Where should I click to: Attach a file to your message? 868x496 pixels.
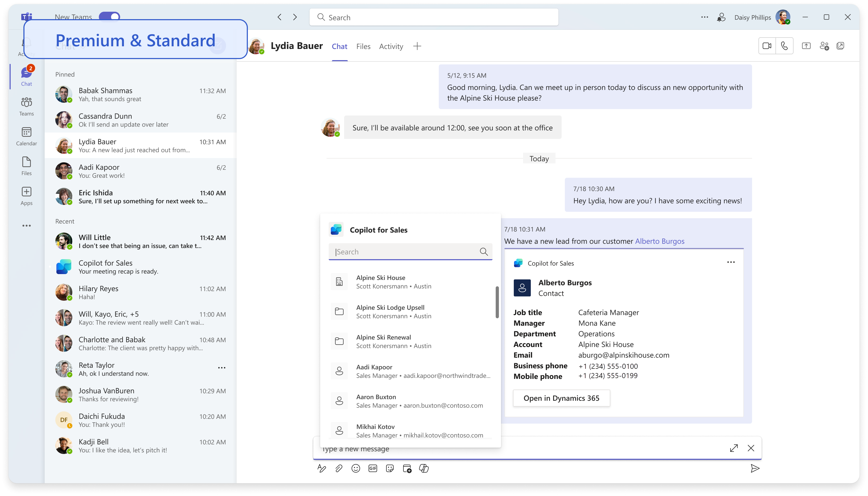click(339, 468)
